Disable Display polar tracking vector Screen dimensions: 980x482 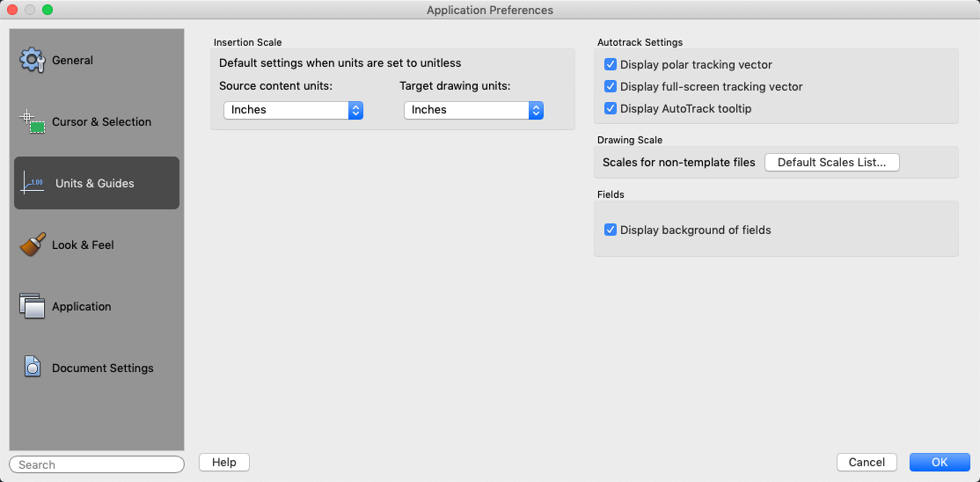(611, 65)
